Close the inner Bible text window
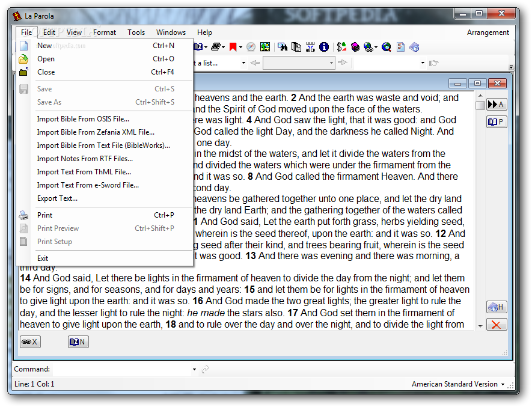Screen dimensions: 532x407 pos(497,83)
